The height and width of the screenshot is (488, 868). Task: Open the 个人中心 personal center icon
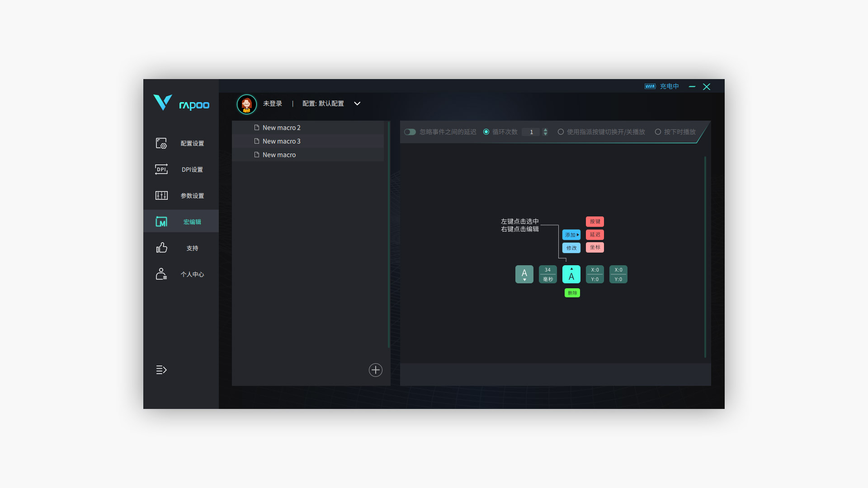pyautogui.click(x=161, y=274)
